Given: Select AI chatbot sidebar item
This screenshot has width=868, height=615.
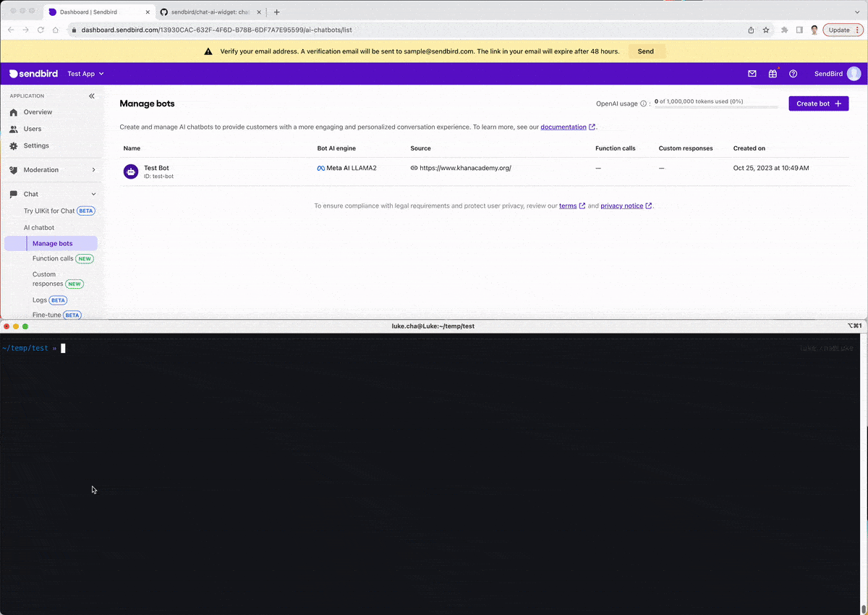Looking at the screenshot, I should coord(39,227).
